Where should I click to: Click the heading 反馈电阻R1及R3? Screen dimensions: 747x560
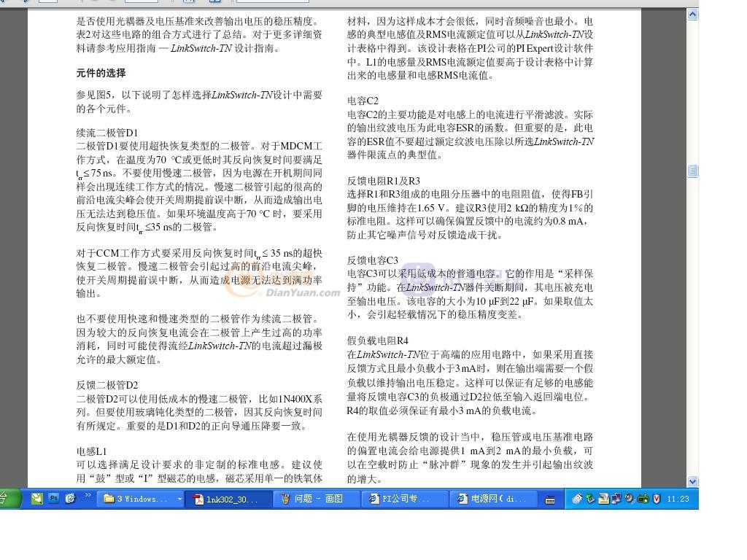pos(384,181)
